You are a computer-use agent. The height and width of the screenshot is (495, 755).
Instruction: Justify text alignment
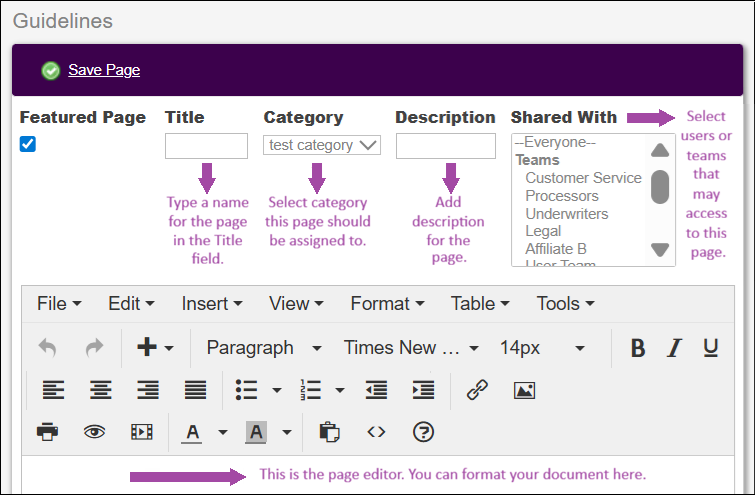pos(195,390)
